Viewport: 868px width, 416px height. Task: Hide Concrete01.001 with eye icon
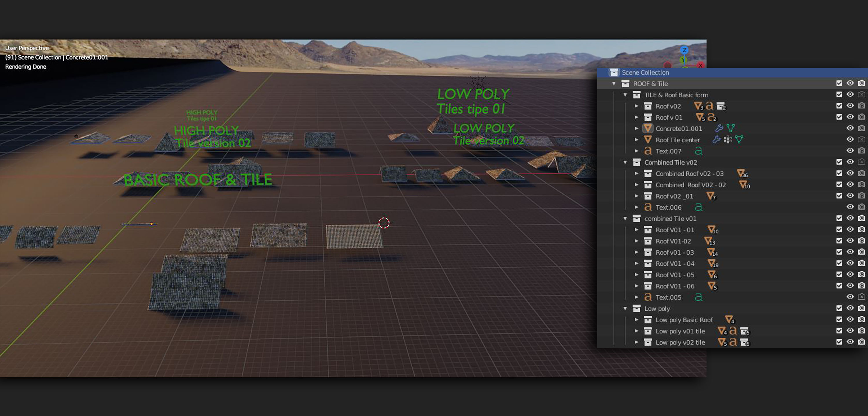850,128
